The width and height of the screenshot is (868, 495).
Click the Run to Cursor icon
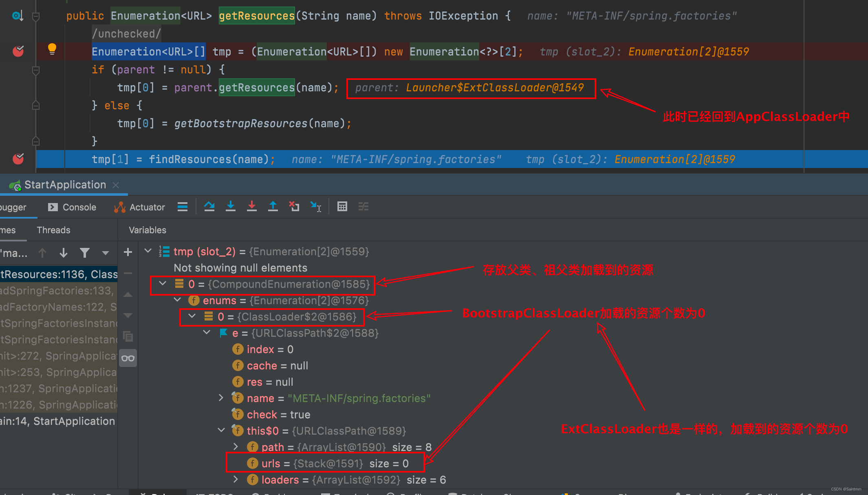[315, 207]
